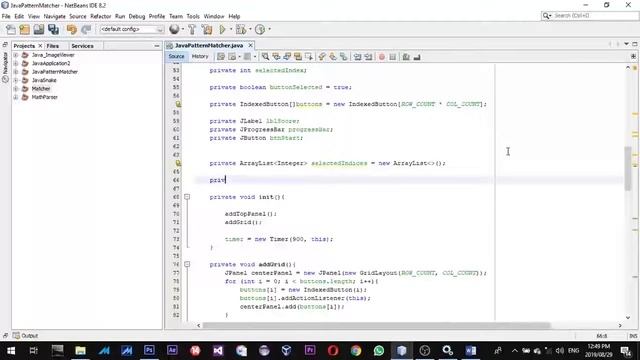
Task: Toggle Highlight Search in the editor toolbar
Action: [298, 57]
